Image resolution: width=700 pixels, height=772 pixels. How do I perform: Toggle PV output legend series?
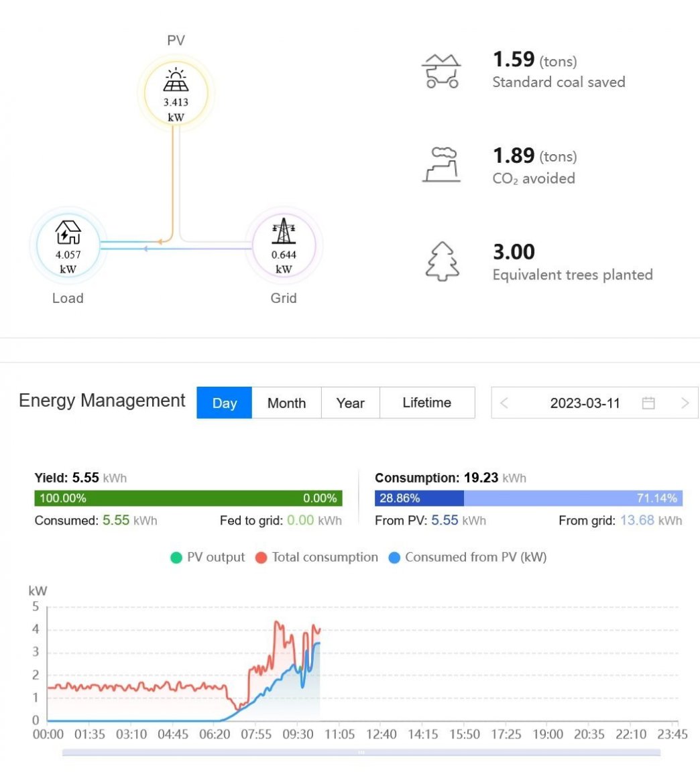click(x=207, y=557)
